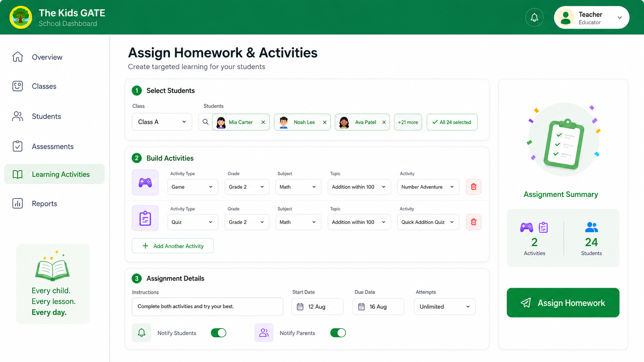Click Noah Lee's avatar
The image size is (644, 362).
pos(284,122)
